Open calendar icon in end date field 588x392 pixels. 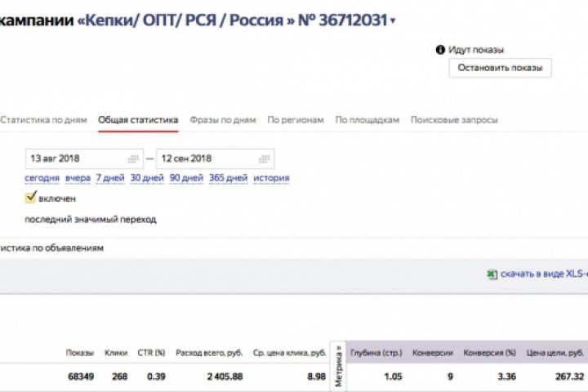pyautogui.click(x=265, y=158)
